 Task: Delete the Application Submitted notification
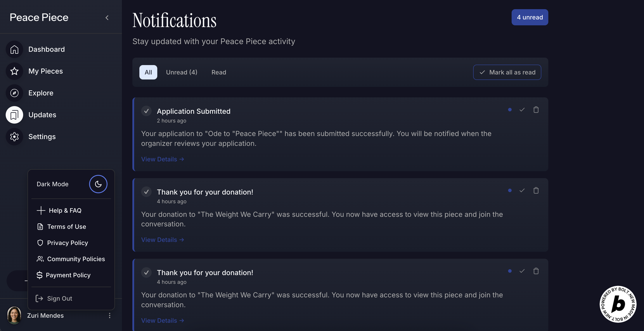(x=536, y=110)
